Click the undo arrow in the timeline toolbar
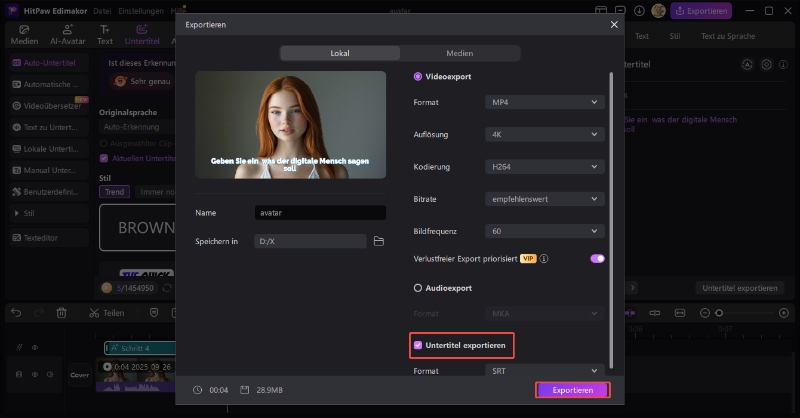 coord(15,312)
